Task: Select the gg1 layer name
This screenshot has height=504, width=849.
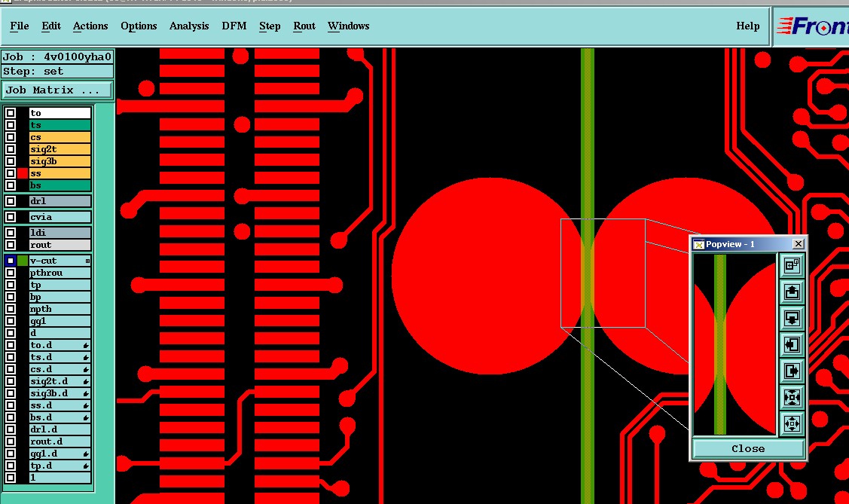Action: coord(60,321)
